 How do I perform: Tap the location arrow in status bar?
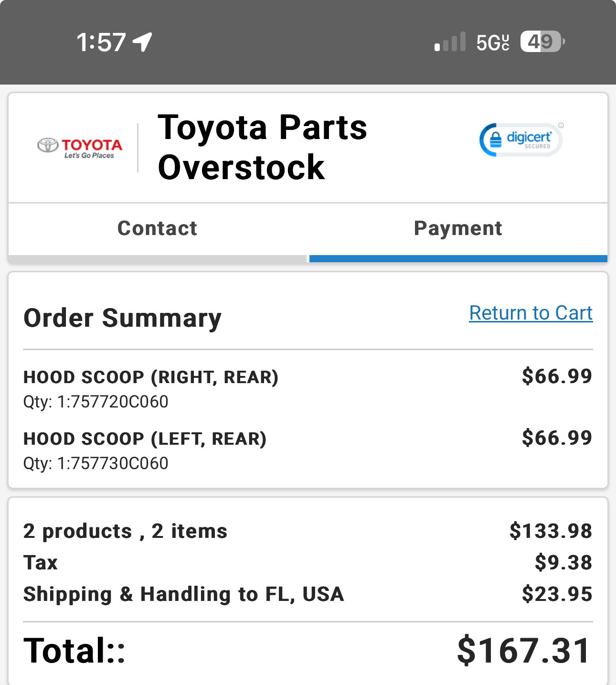pyautogui.click(x=142, y=42)
